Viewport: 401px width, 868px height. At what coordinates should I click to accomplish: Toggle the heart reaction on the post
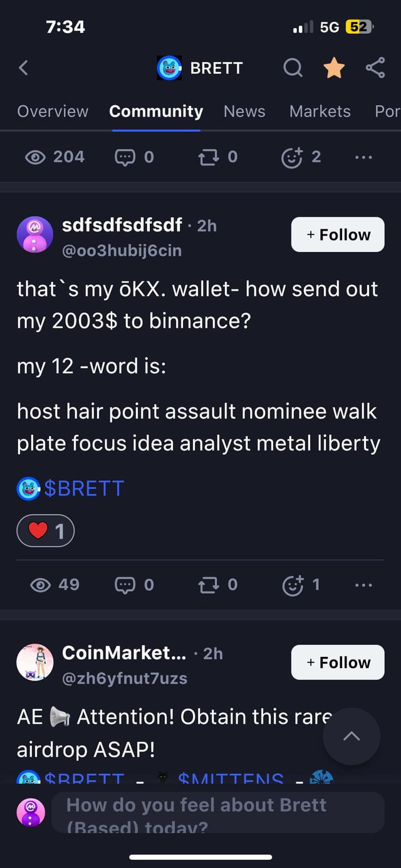click(x=46, y=531)
